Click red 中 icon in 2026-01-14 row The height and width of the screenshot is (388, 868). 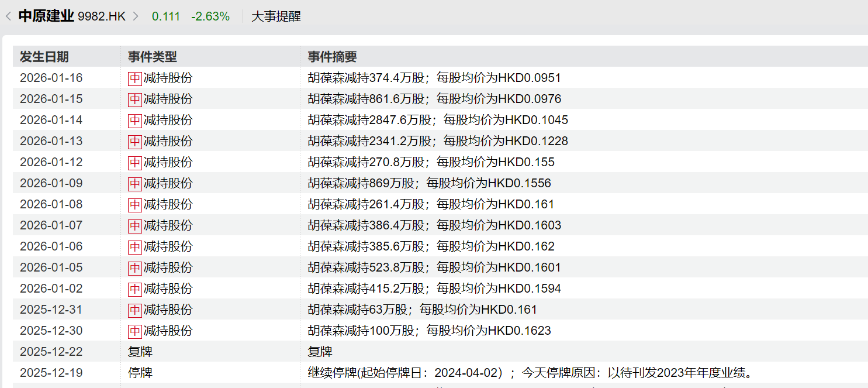[135, 120]
